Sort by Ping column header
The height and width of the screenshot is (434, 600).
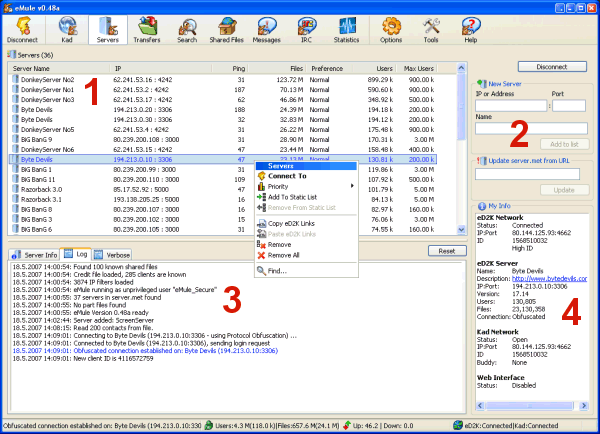coord(230,69)
